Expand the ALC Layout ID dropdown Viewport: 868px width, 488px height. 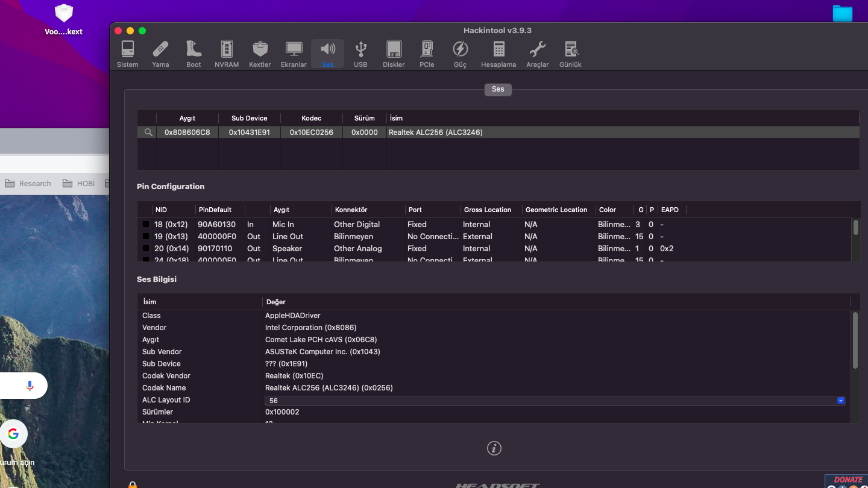coord(841,401)
